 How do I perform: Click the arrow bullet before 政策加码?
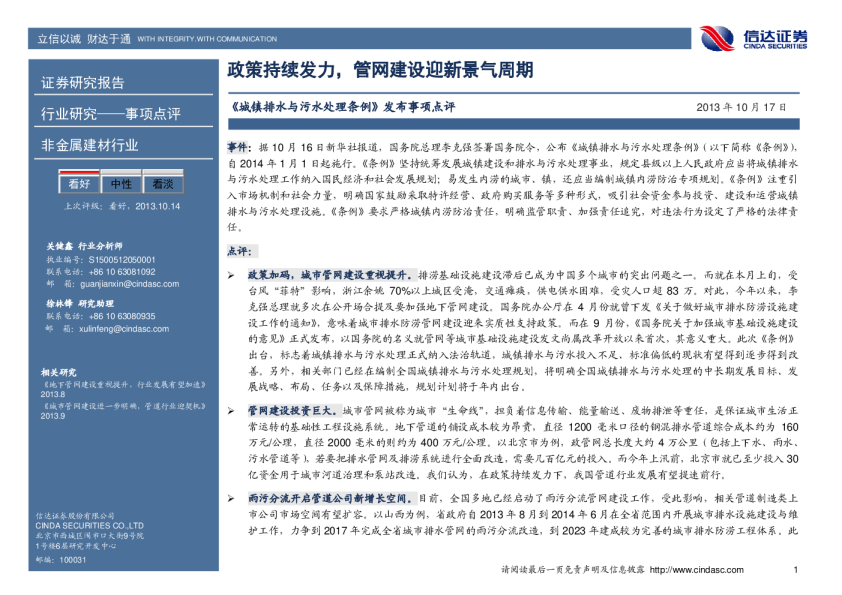tap(231, 274)
